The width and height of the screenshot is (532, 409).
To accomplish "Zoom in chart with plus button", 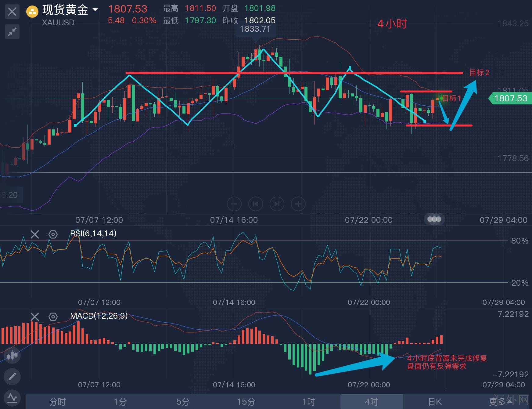I will tap(298, 204).
